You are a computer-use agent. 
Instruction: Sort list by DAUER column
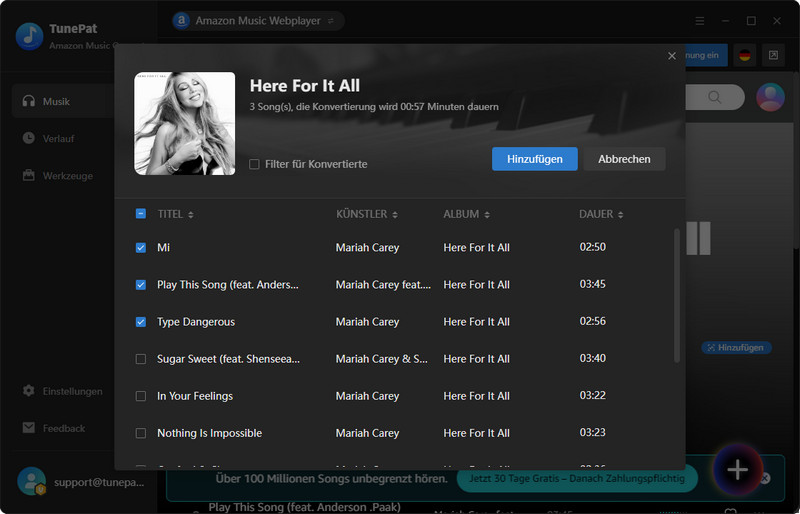pos(601,214)
